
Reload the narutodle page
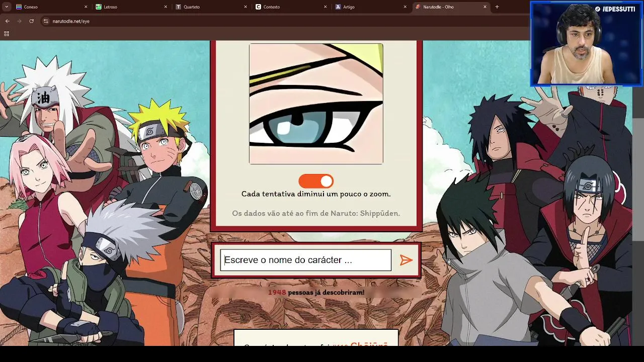31,21
